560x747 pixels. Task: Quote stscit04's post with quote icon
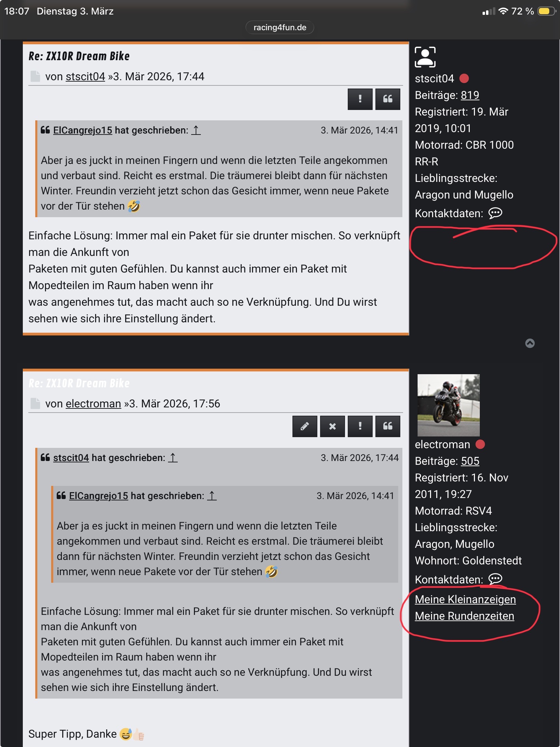coord(388,99)
